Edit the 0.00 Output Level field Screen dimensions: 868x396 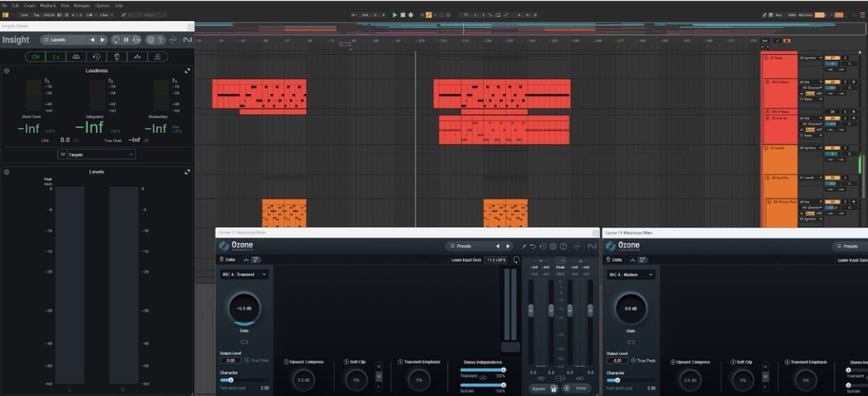point(230,360)
